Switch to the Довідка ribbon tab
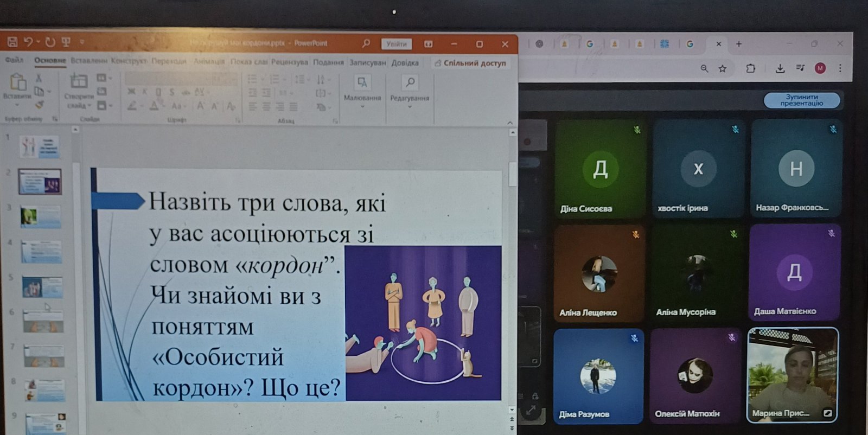This screenshot has width=868, height=435. [405, 63]
